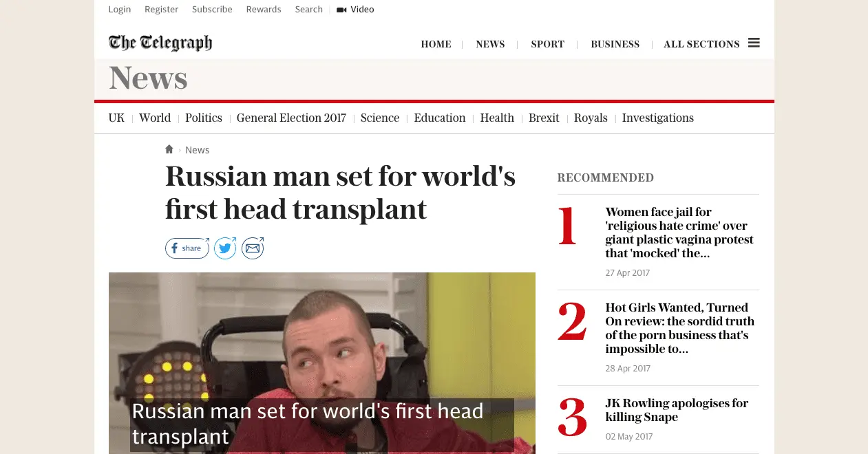Click the Subscribe link
868x454 pixels.
pyautogui.click(x=212, y=10)
